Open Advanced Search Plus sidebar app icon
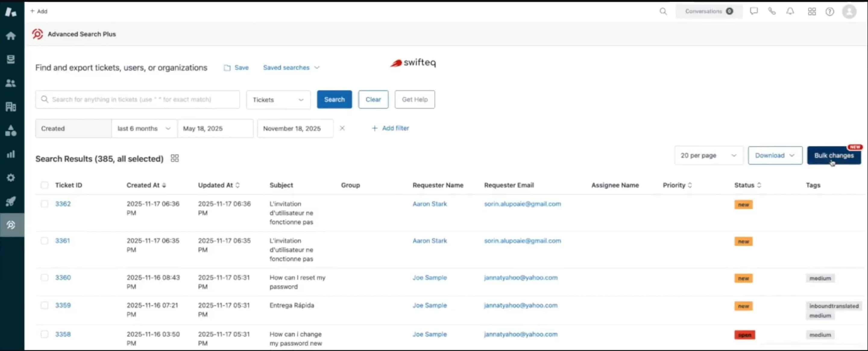The width and height of the screenshot is (868, 351). point(11,225)
